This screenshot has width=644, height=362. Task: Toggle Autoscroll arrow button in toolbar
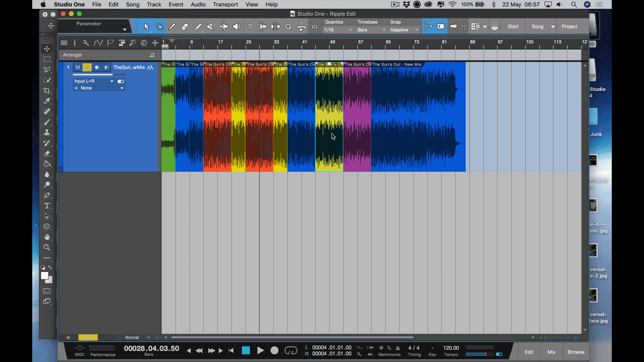pos(453,26)
